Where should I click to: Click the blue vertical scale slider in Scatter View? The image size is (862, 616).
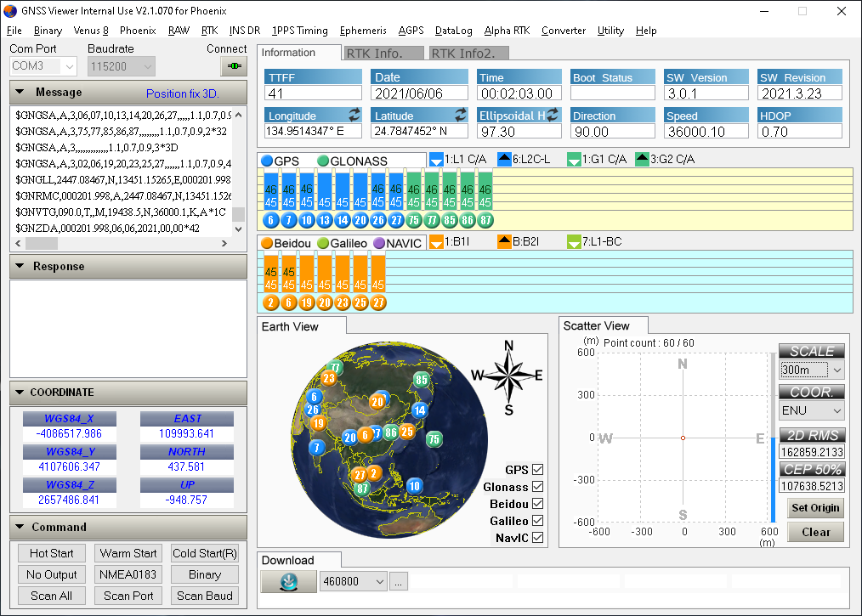tap(773, 479)
